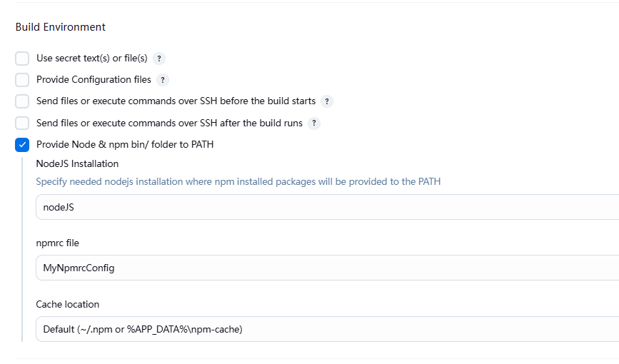Show help for SSH before the build starts
The image size is (619, 364).
click(327, 101)
